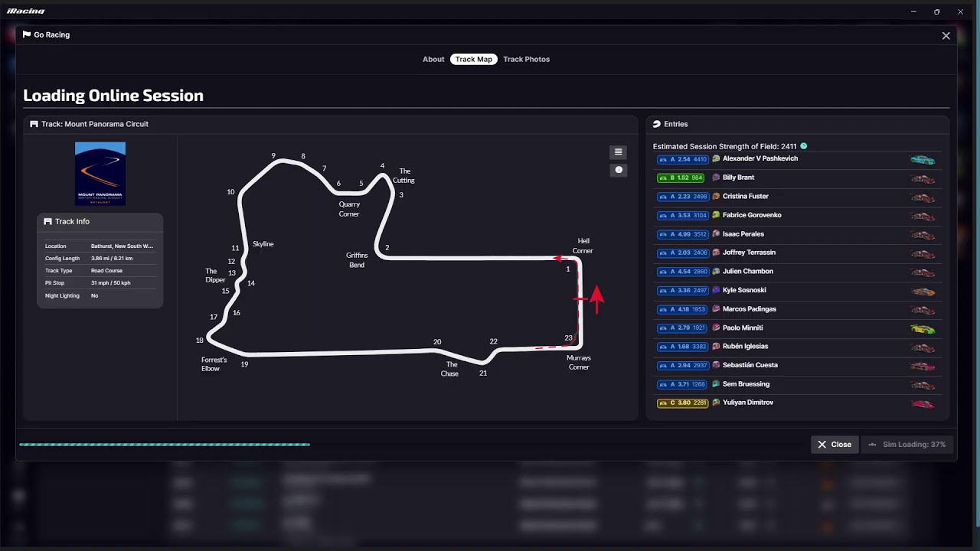Screen dimensions: 980x551
Task: Click Kyle Sosnoski's helmet icon
Action: tap(716, 290)
